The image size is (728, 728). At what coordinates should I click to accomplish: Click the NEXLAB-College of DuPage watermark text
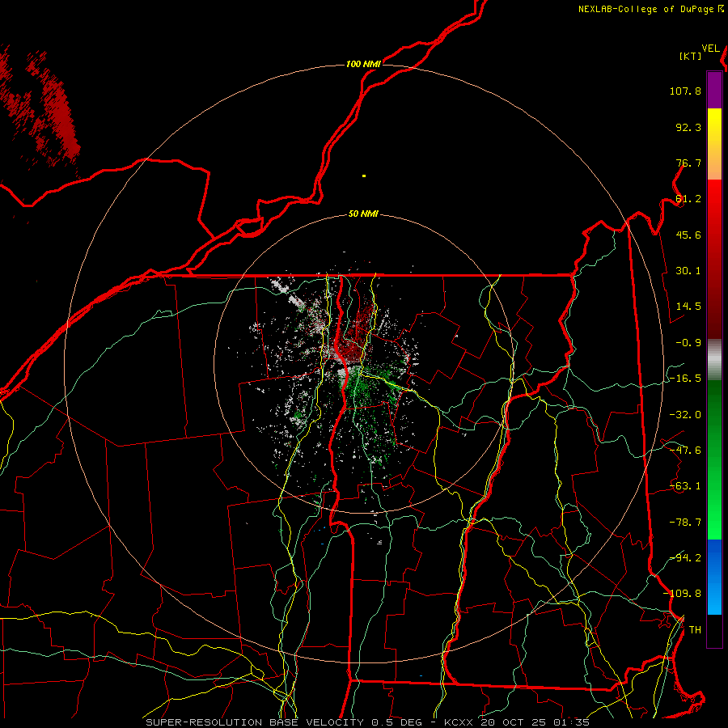point(650,9)
